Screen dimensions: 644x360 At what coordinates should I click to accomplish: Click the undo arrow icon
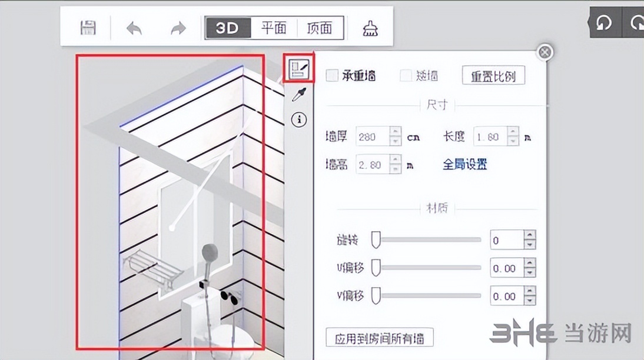click(x=134, y=27)
